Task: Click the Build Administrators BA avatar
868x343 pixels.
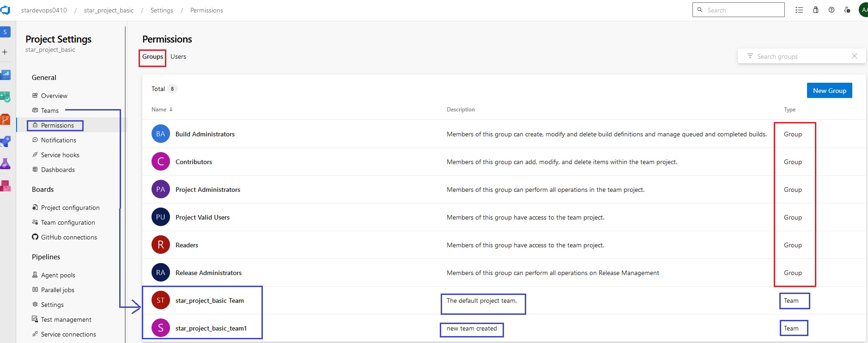Action: click(161, 134)
